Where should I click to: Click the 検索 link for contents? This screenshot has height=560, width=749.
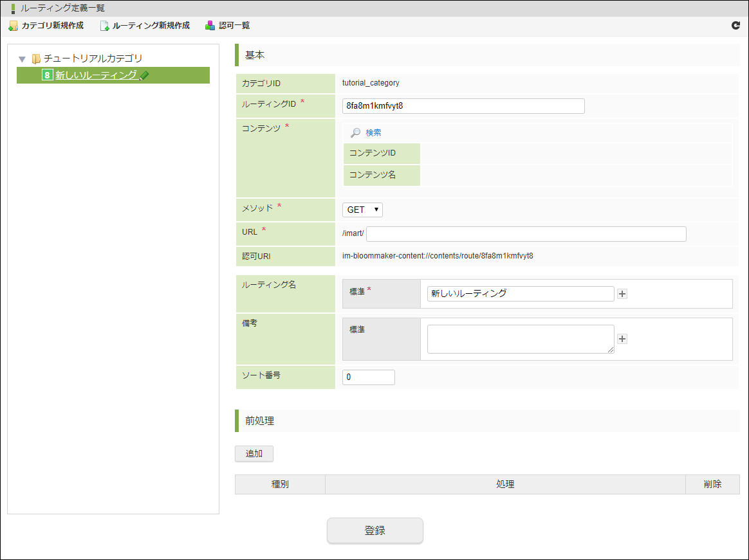(x=374, y=132)
